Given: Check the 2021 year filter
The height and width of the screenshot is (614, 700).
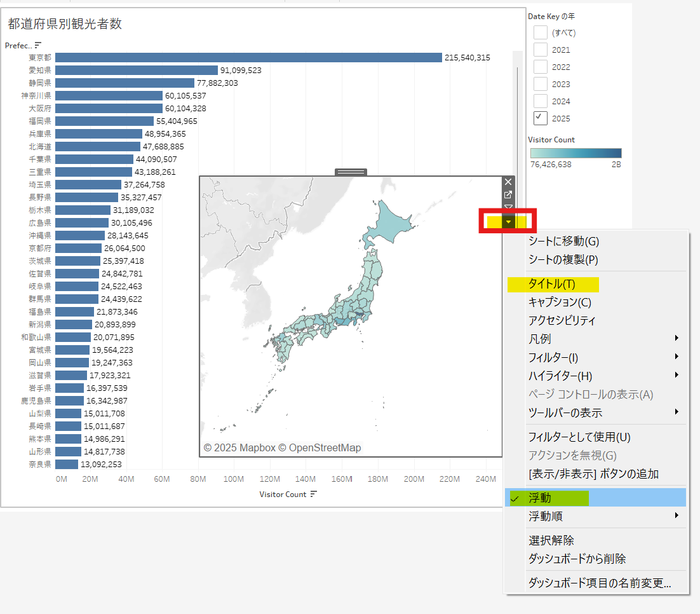Looking at the screenshot, I should [540, 50].
